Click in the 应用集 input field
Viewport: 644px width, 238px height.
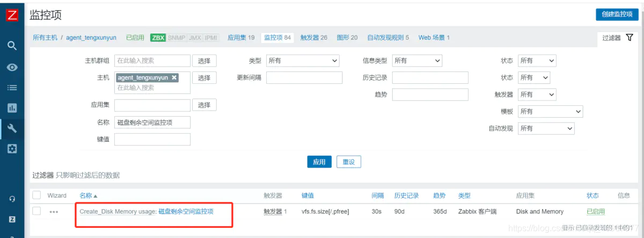point(152,105)
